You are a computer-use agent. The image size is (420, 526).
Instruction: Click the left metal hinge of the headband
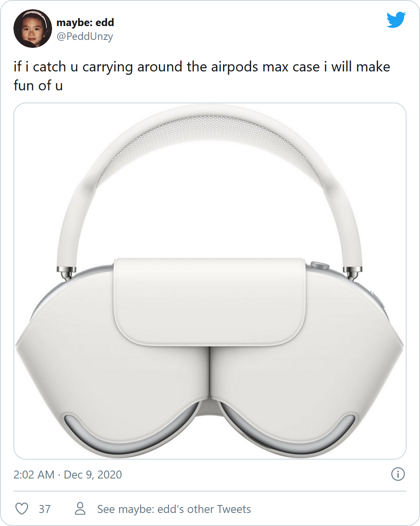(x=66, y=274)
